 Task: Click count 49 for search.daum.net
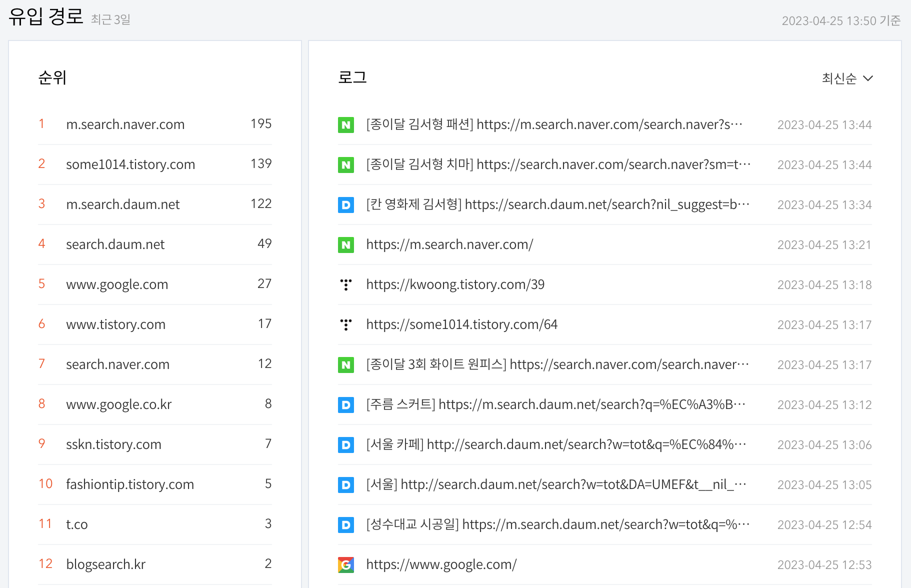coord(264,243)
